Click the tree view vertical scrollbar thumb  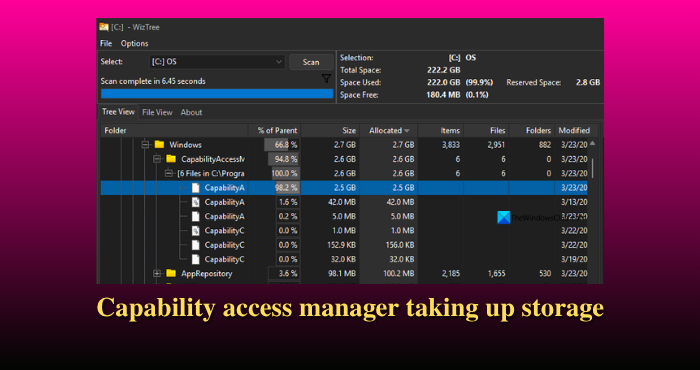pos(593,168)
